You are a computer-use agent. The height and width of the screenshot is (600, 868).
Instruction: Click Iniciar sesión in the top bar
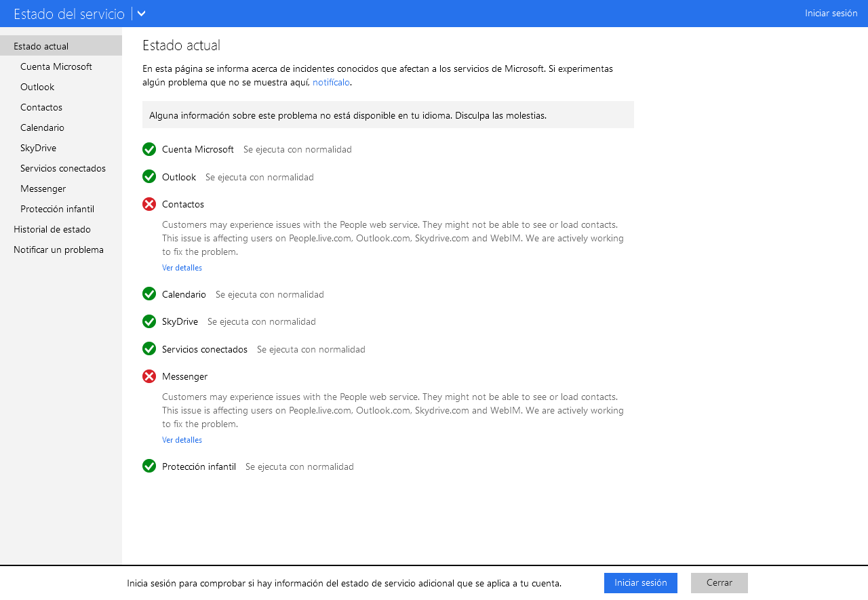(x=831, y=13)
